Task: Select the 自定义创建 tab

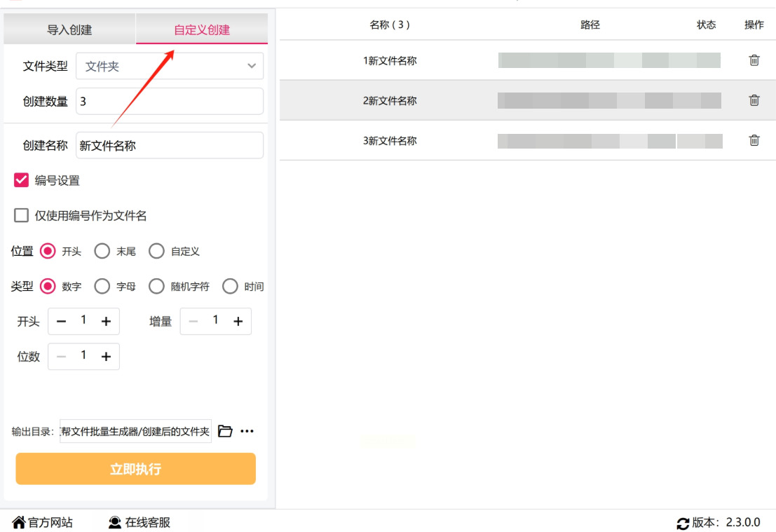Action: tap(202, 29)
